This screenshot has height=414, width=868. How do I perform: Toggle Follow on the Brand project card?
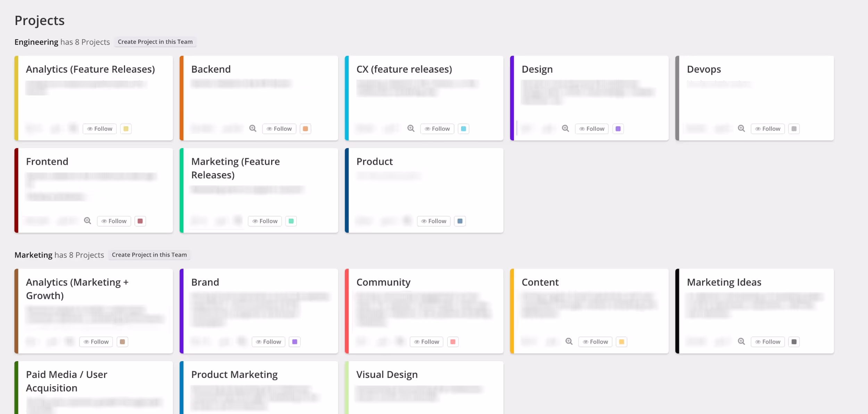tap(268, 342)
